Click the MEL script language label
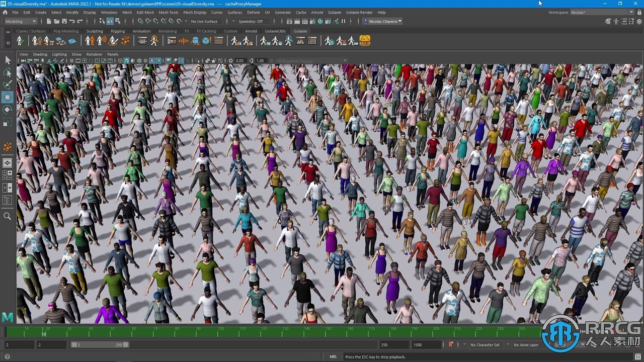The image size is (644, 362). click(333, 356)
